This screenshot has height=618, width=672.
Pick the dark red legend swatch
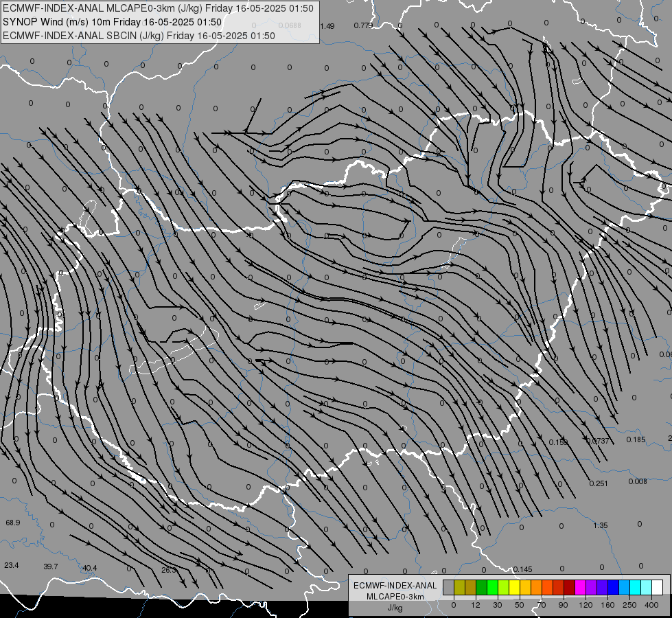[x=569, y=588]
